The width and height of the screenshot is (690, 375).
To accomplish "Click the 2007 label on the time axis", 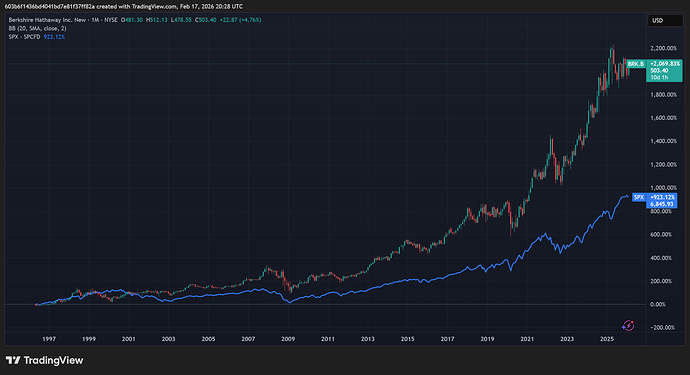I will coord(248,339).
